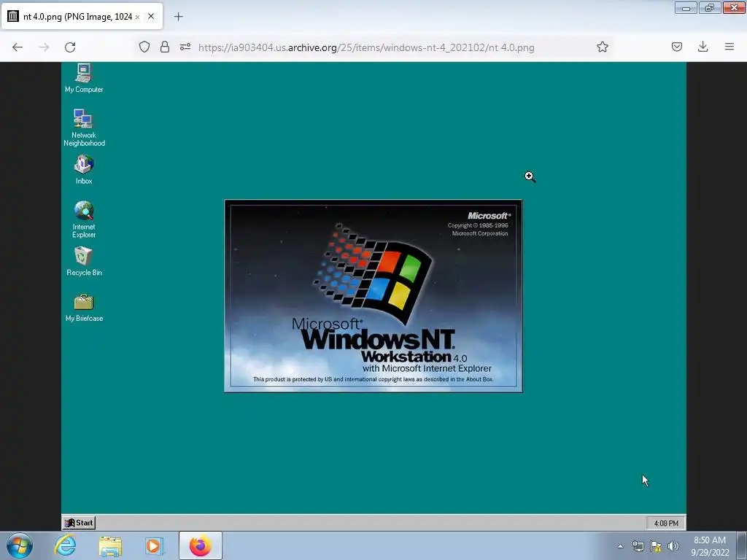Select the nt 4.0.png tab

82,16
